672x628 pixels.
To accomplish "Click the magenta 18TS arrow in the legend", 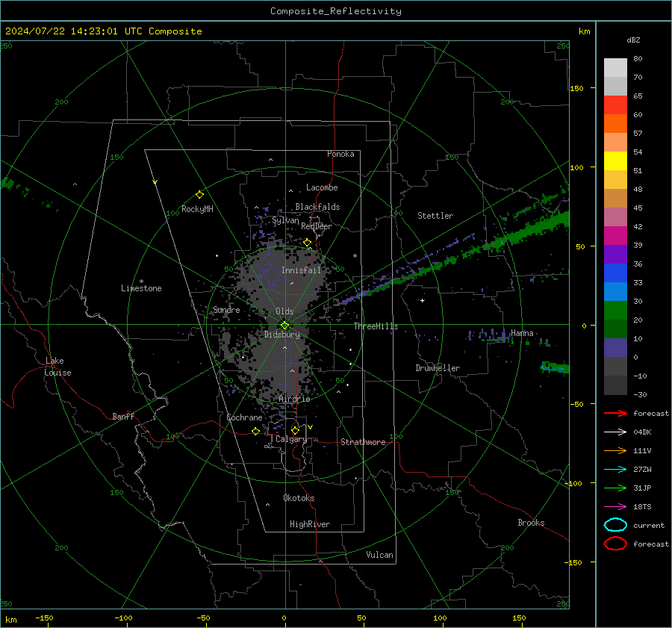I will click(615, 507).
